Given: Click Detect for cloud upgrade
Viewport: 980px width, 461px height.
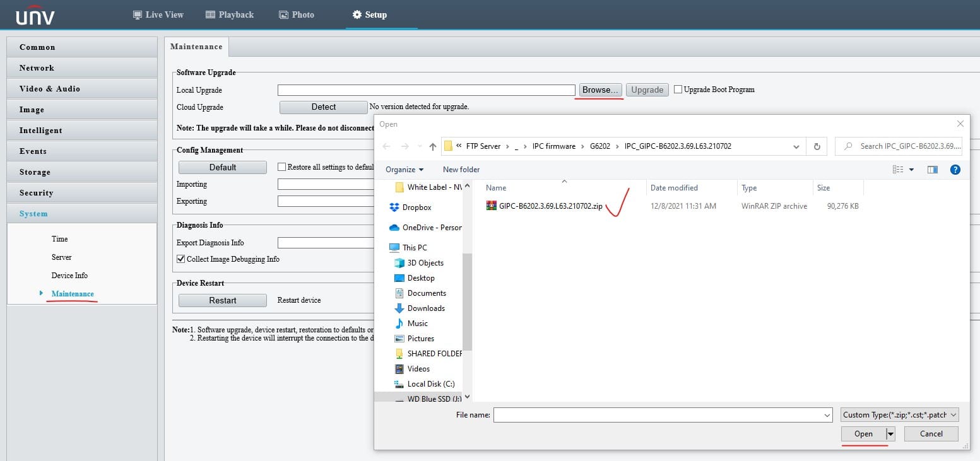Looking at the screenshot, I should point(323,107).
